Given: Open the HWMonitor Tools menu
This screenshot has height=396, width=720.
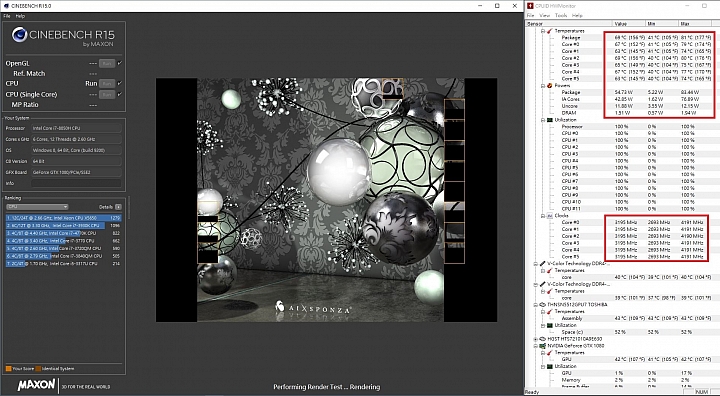Looking at the screenshot, I should (561, 15).
